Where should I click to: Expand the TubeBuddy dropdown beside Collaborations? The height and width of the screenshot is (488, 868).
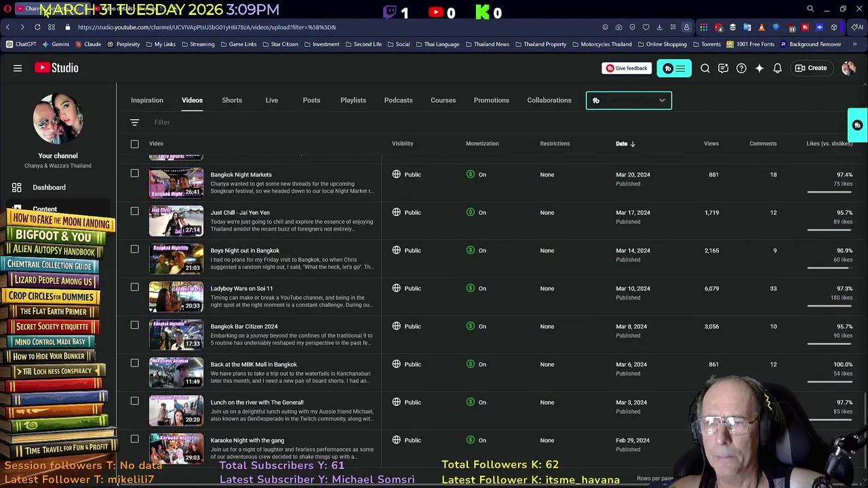629,100
